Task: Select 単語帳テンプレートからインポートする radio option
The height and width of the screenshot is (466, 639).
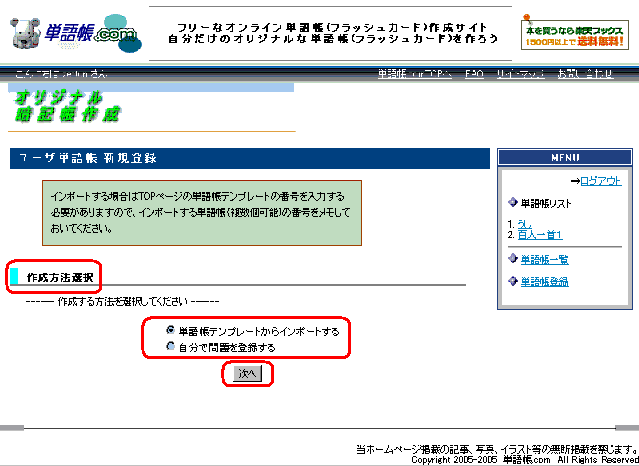Action: [x=170, y=330]
